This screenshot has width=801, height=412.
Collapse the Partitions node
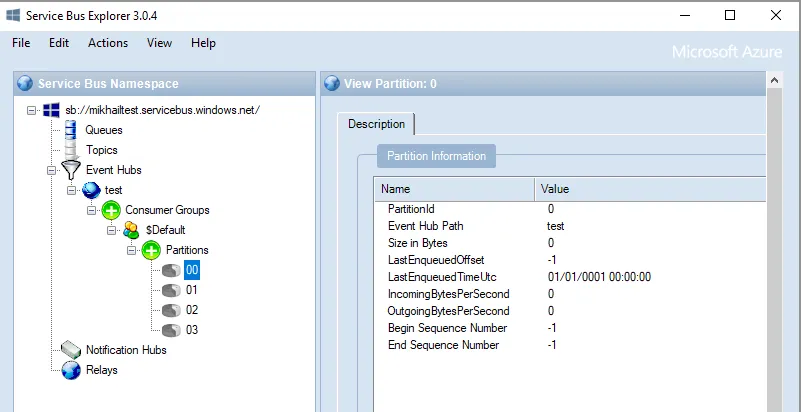[x=132, y=250]
